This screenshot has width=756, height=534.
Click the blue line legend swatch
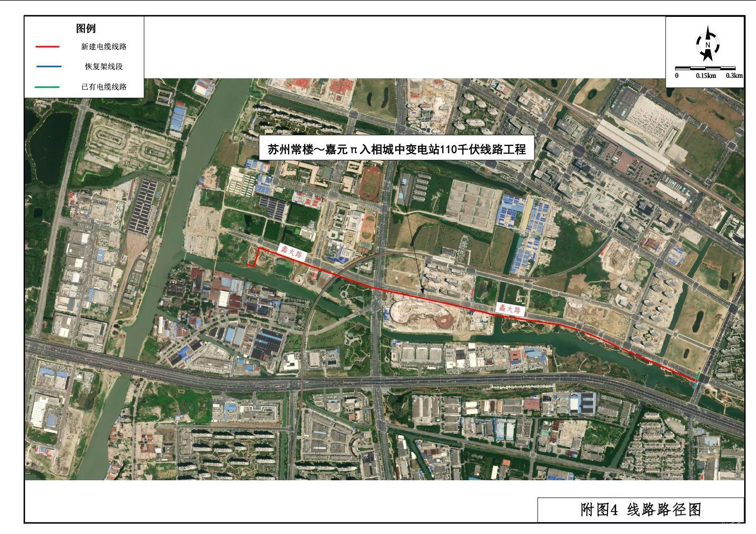(x=49, y=66)
